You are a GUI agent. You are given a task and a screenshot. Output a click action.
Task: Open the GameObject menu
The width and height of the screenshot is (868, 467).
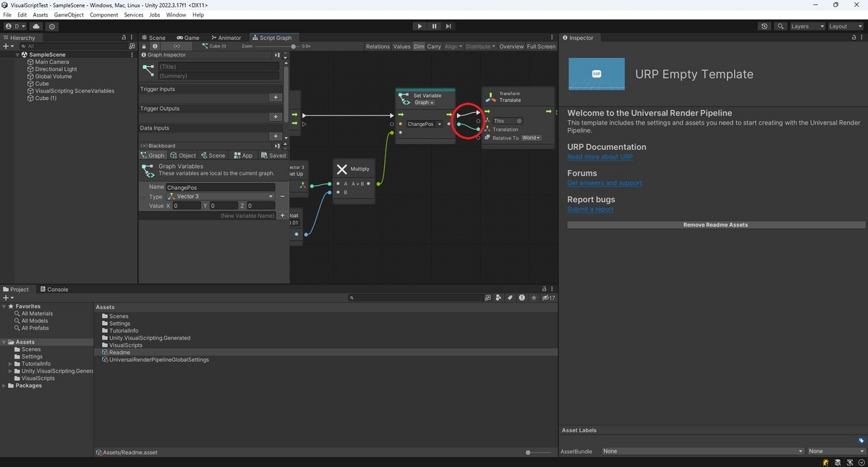click(x=69, y=14)
